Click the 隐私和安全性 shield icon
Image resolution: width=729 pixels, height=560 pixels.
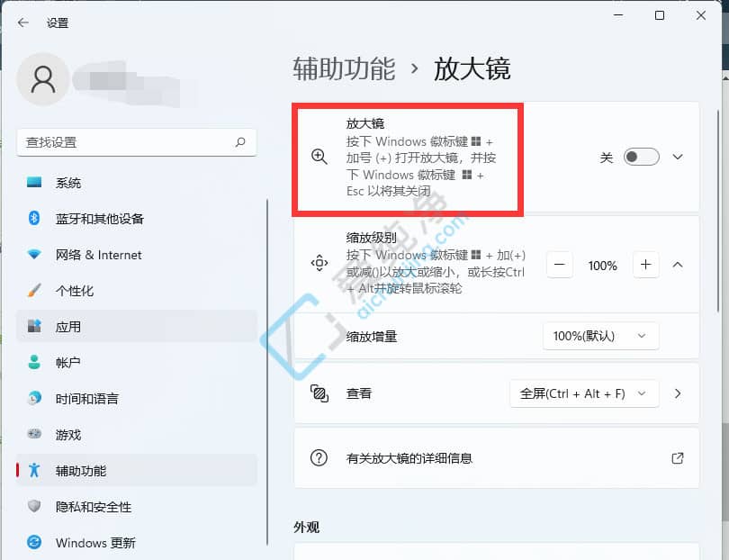34,506
